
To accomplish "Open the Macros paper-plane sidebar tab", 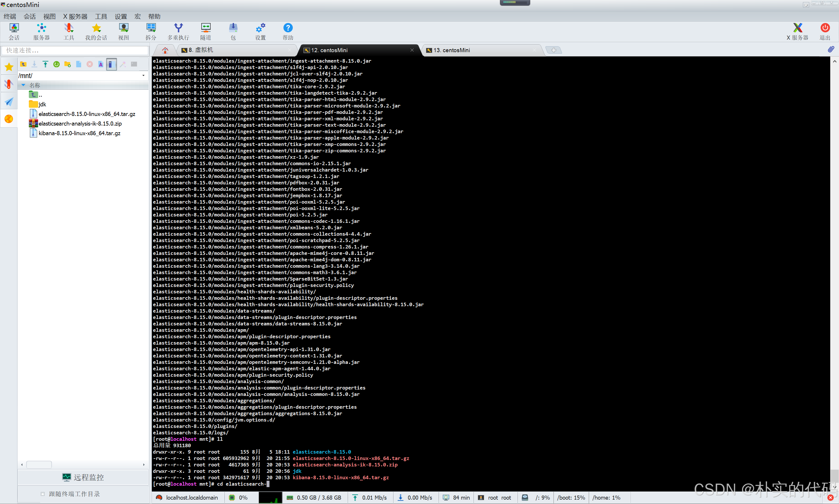I will (9, 101).
